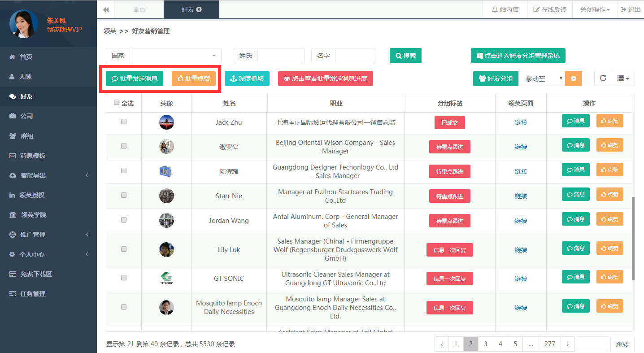The image size is (644, 353).
Task: Click the green 搜索 search button
Action: [x=405, y=56]
